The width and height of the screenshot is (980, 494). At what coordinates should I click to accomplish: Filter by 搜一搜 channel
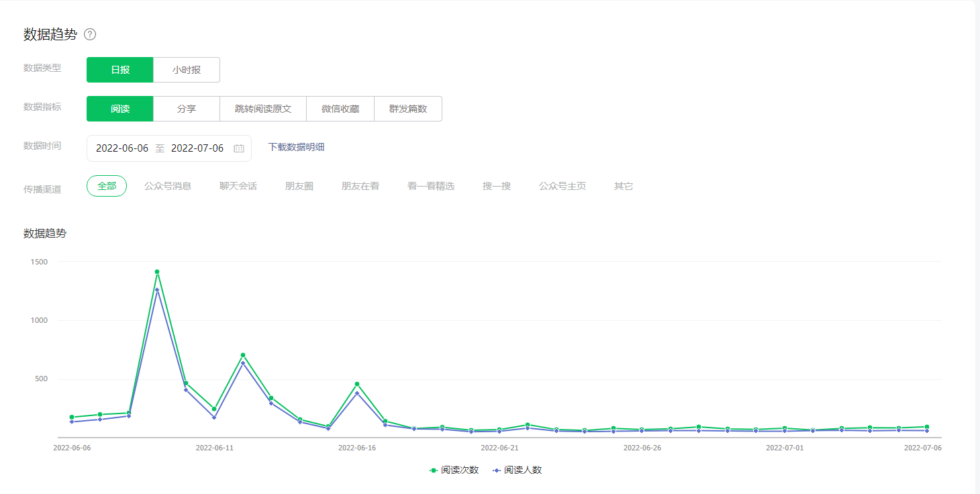(497, 186)
